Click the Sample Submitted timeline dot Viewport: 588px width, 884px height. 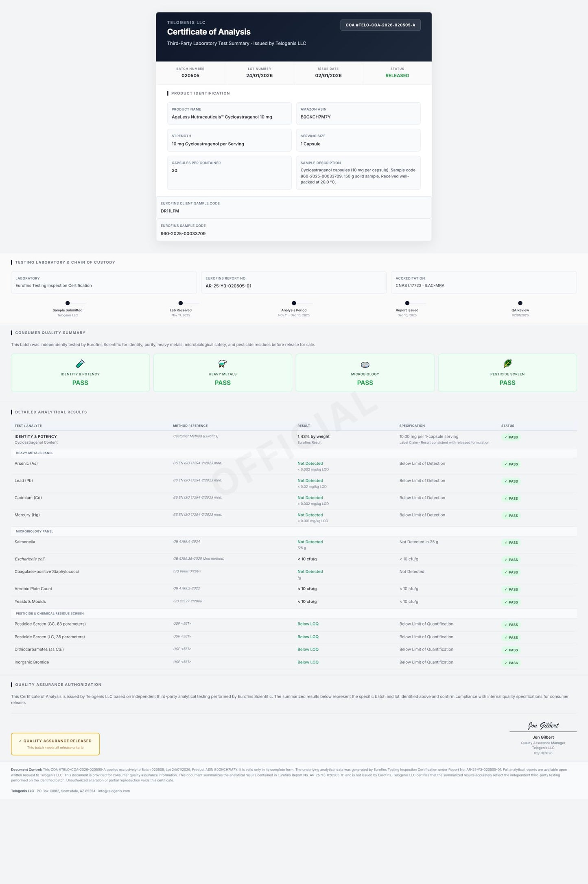tap(68, 303)
